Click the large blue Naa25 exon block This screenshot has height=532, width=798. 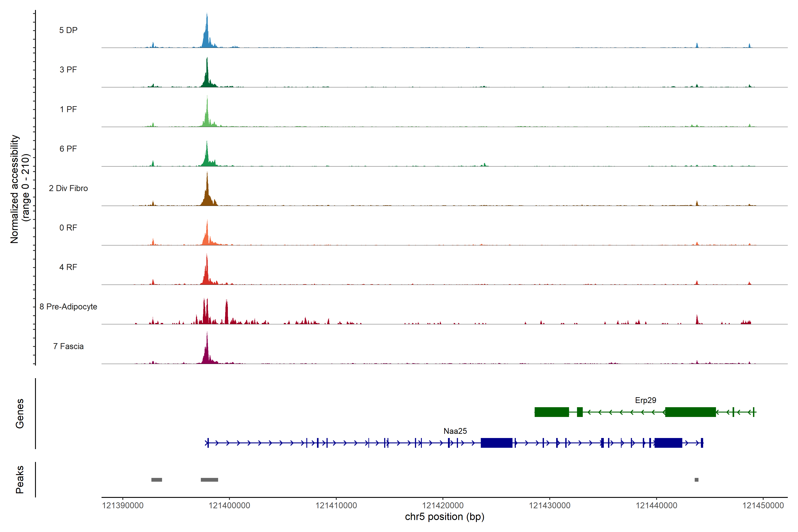(x=496, y=443)
